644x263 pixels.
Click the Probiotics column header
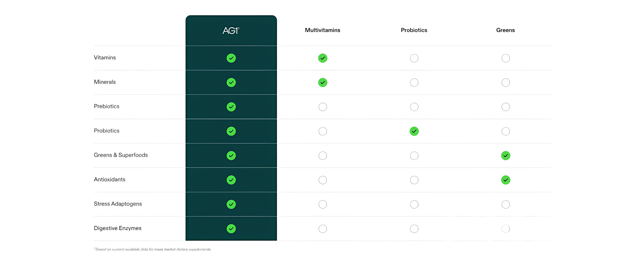tap(414, 30)
